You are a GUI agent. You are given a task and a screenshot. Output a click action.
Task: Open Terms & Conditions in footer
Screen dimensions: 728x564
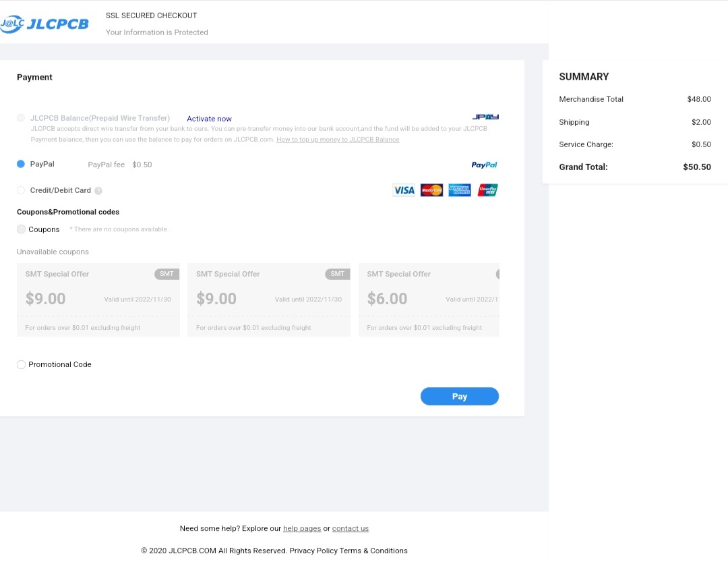coord(373,551)
